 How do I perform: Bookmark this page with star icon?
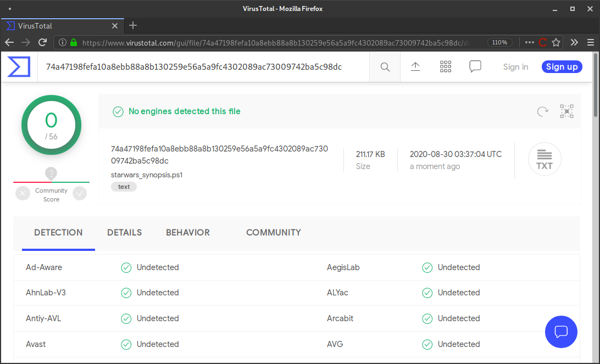[556, 42]
